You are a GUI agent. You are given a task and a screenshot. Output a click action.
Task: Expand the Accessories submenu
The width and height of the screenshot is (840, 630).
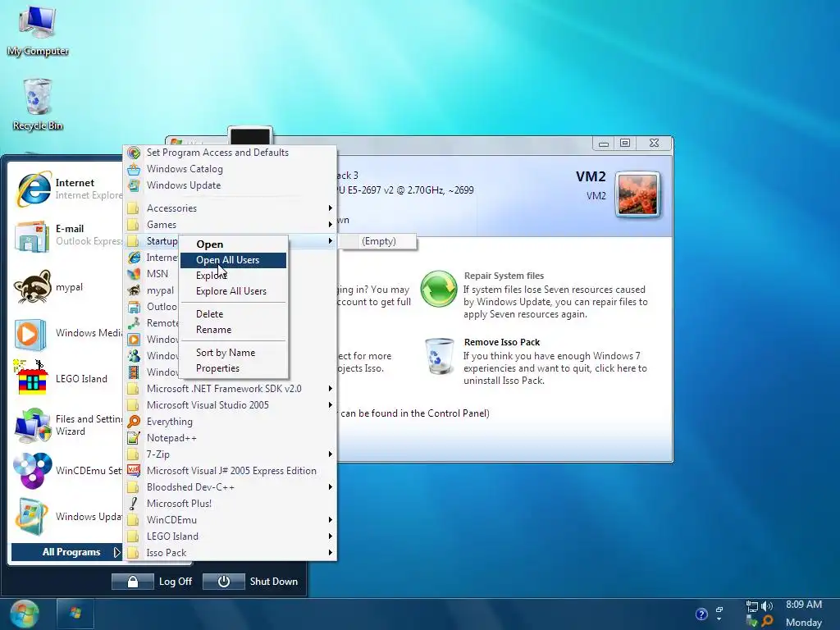(x=231, y=208)
